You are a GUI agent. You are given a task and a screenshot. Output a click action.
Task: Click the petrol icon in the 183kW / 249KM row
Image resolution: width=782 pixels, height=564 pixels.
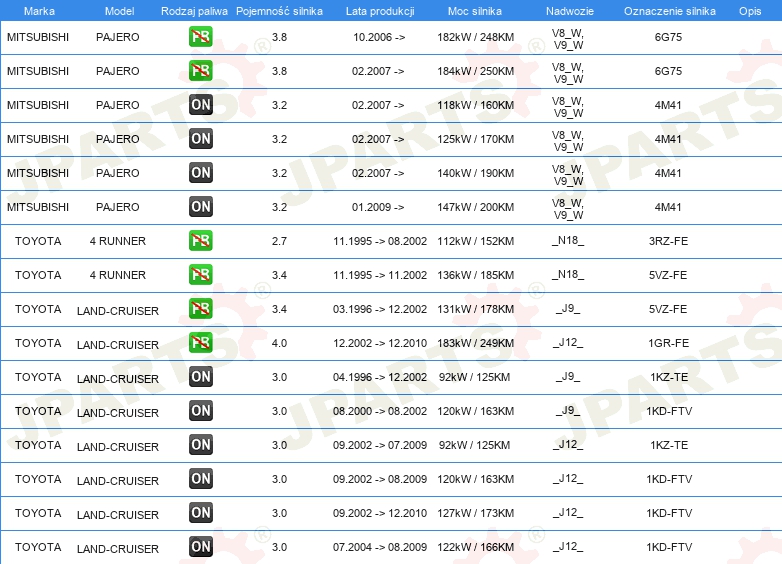click(200, 343)
